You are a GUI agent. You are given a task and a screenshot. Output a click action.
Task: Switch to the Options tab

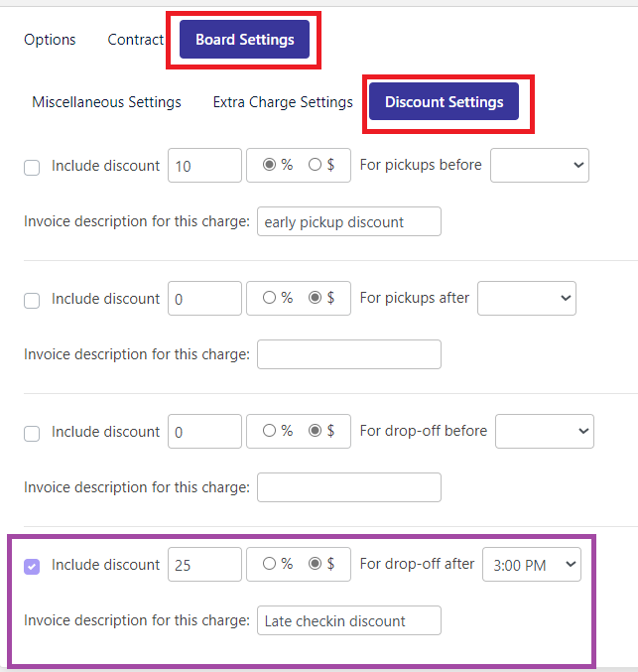[50, 40]
